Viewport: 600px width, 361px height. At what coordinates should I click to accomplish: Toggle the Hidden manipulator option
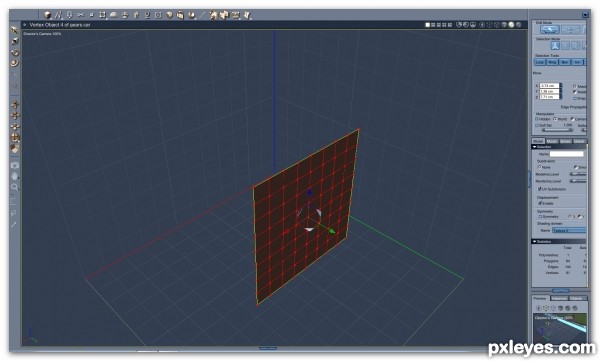click(x=537, y=119)
